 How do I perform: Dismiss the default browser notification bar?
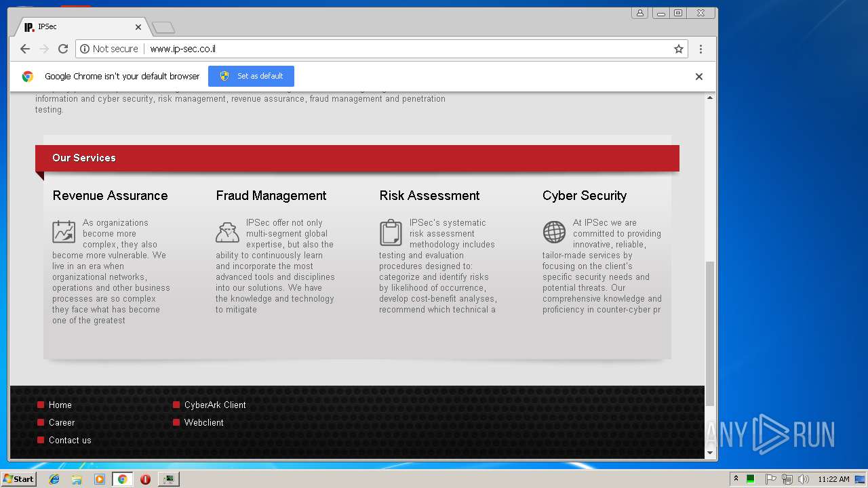point(699,77)
